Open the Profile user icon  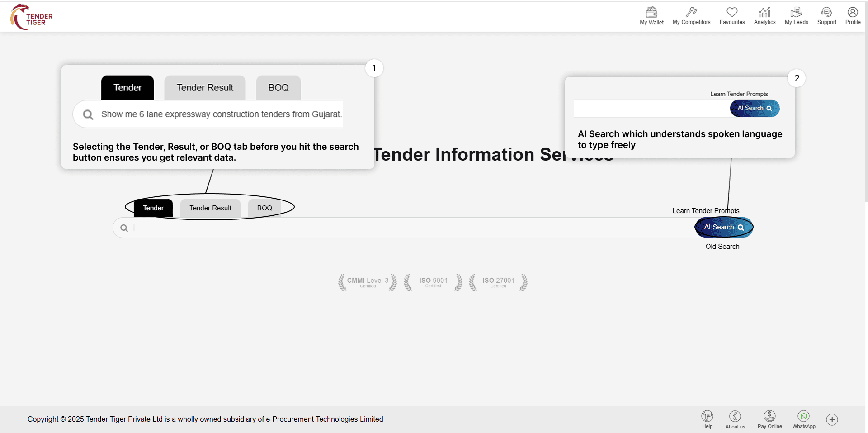coord(853,16)
